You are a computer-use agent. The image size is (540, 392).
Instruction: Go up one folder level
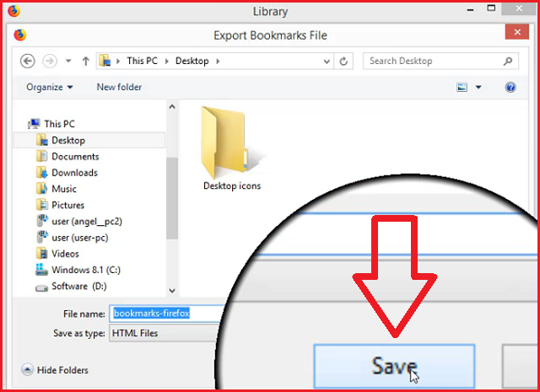tap(86, 62)
